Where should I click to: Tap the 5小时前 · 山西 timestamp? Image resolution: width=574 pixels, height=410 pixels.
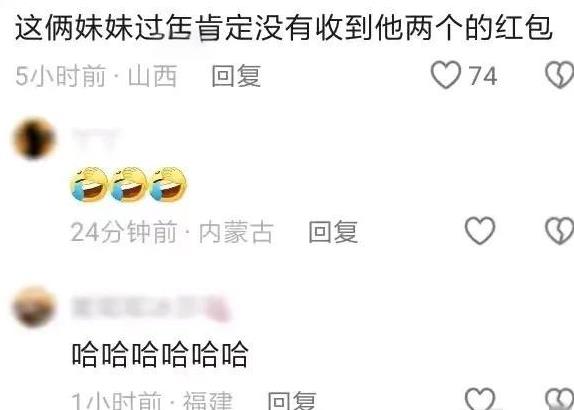96,76
